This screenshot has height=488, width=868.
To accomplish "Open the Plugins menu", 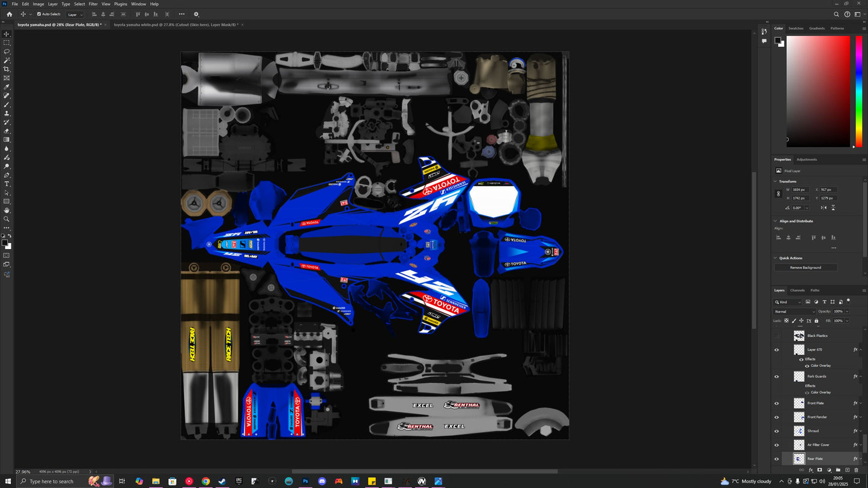I will click(x=121, y=4).
